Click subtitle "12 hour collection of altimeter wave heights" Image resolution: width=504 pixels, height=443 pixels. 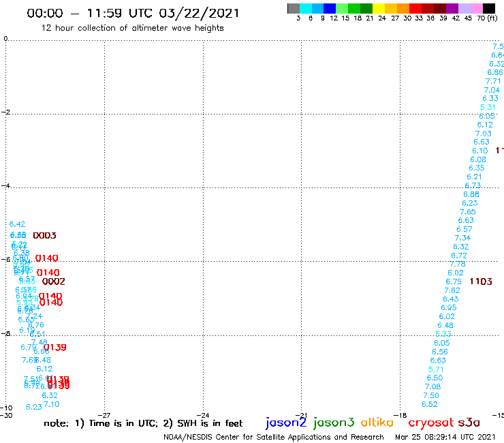[x=132, y=28]
